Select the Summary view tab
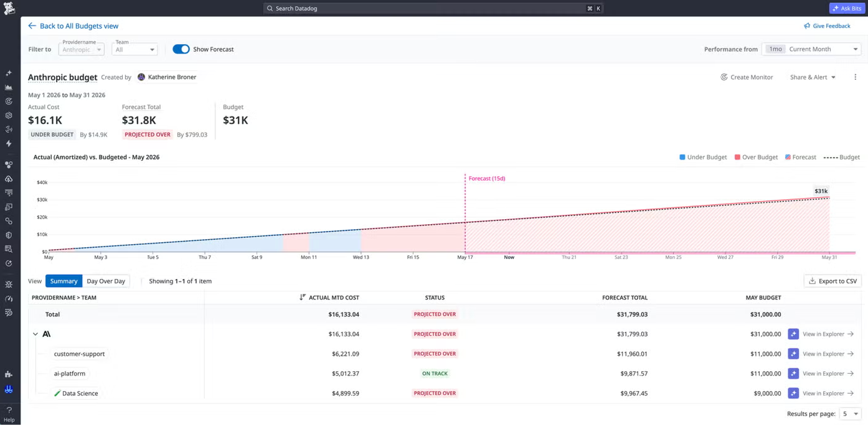This screenshot has width=868, height=426. (x=64, y=281)
